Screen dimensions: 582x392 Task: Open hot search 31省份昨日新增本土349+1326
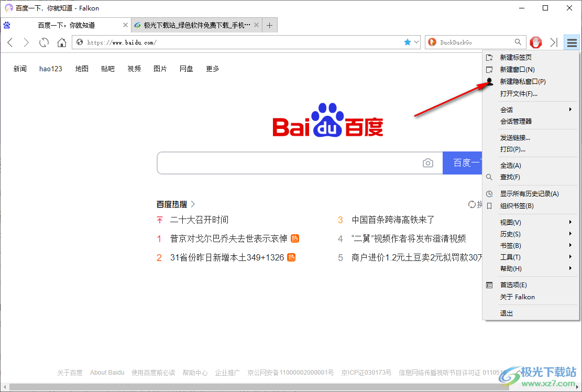click(227, 258)
